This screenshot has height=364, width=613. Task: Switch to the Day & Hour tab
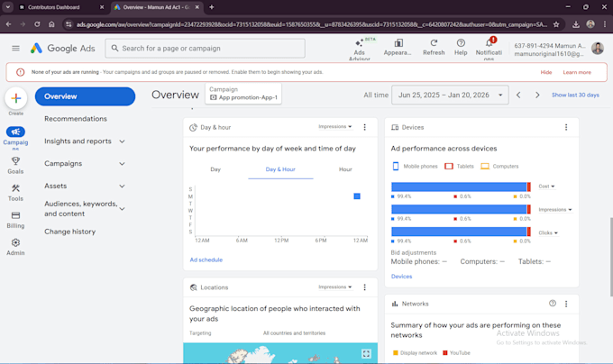pyautogui.click(x=280, y=169)
